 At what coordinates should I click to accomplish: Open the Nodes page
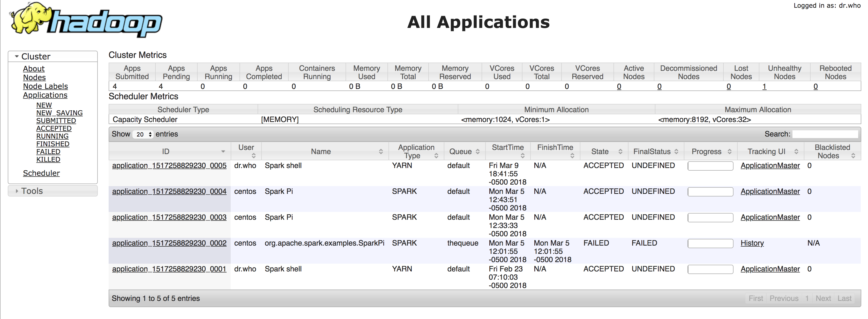(x=34, y=78)
